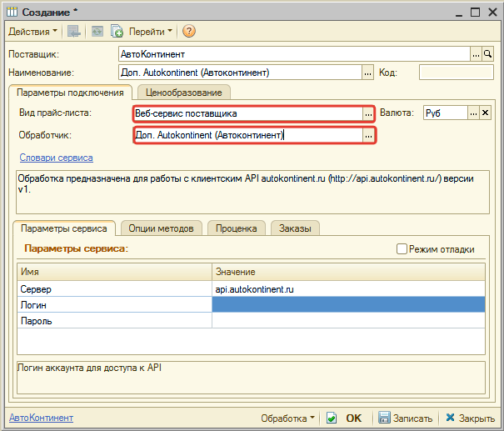The height and width of the screenshot is (431, 504).
Task: Open the ellipsis button for Наименование
Action: (367, 73)
